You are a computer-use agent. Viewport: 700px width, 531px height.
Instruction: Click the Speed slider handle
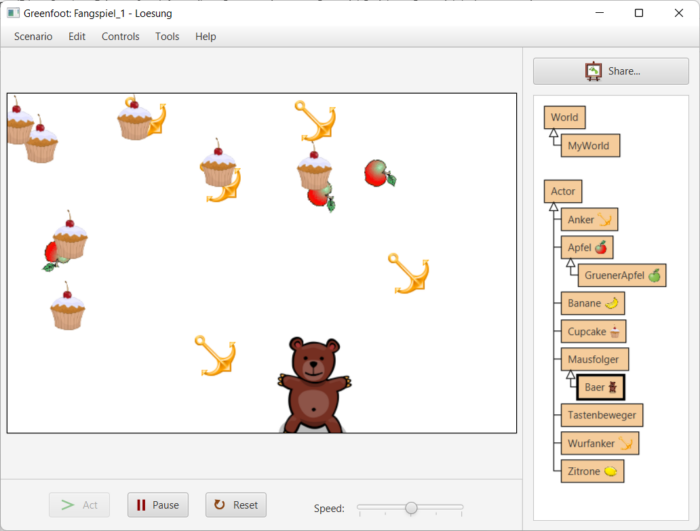pos(411,508)
